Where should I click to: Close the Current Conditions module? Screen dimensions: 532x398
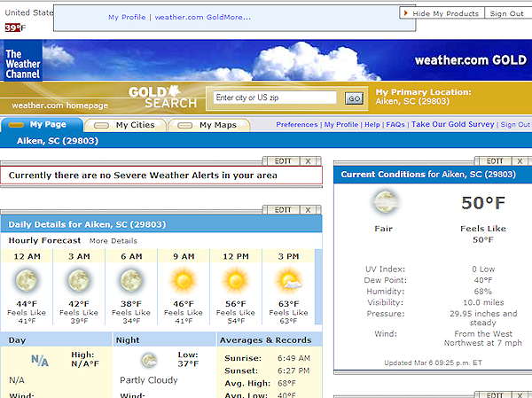(x=520, y=161)
